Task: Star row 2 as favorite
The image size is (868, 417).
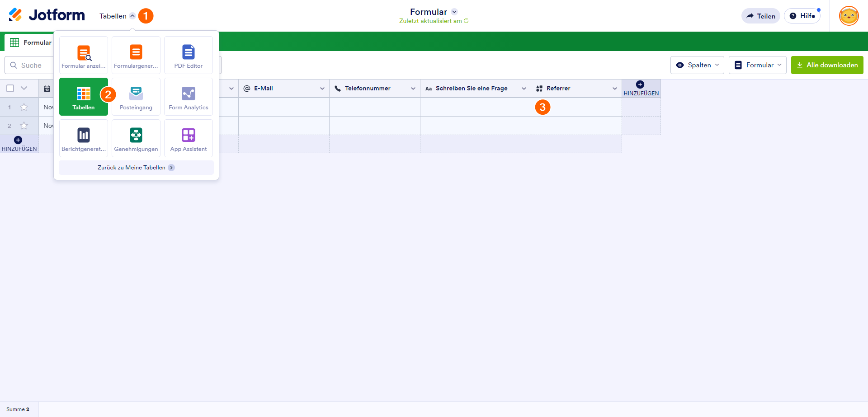Action: 24,126
